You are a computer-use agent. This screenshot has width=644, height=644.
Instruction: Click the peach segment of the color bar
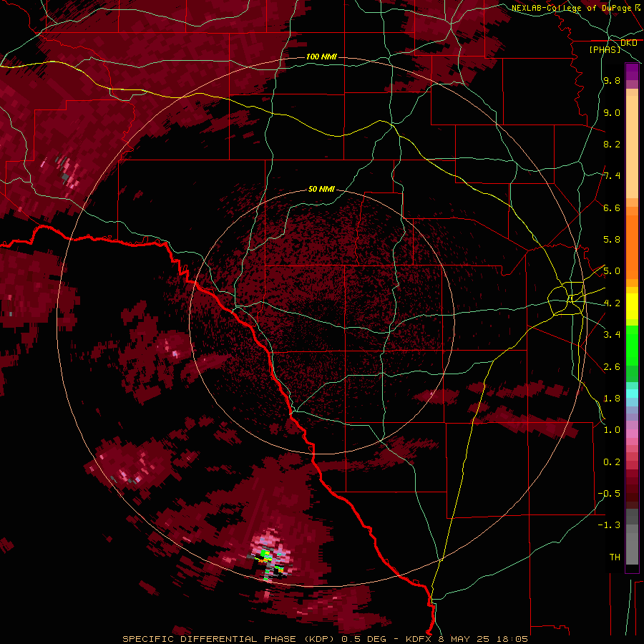(x=632, y=147)
